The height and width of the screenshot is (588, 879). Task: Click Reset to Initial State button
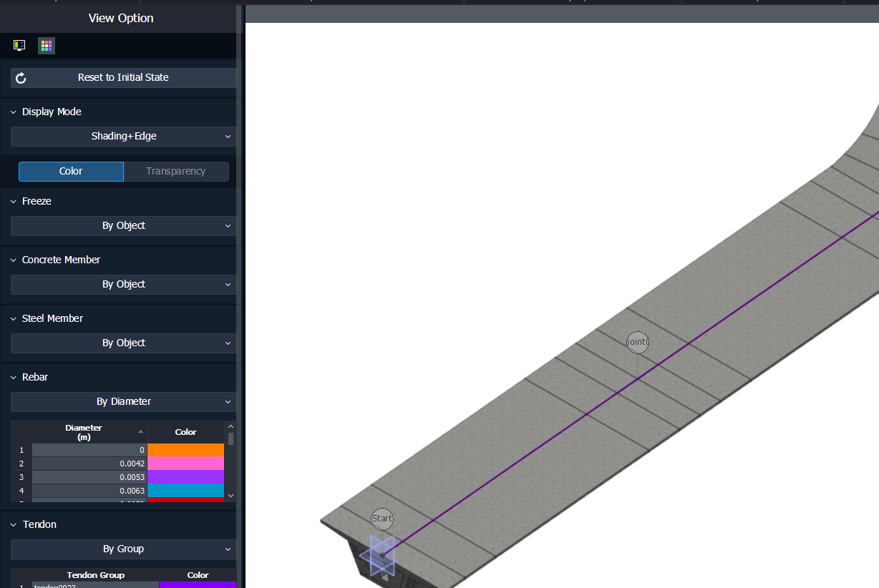pos(123,77)
